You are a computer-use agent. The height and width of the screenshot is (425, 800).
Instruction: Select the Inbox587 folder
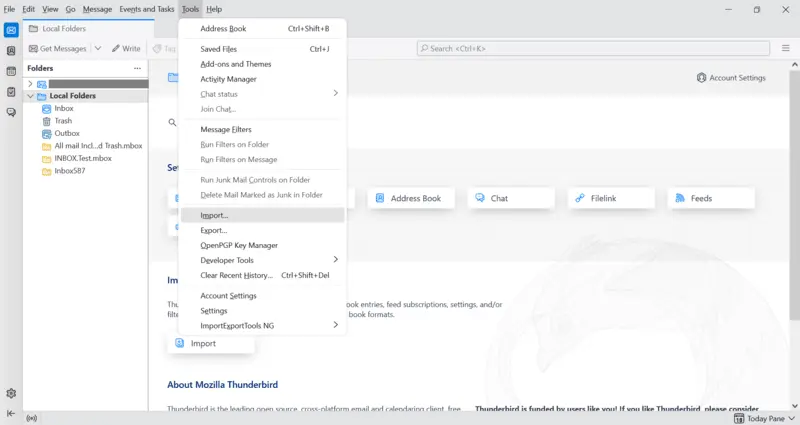pos(70,171)
